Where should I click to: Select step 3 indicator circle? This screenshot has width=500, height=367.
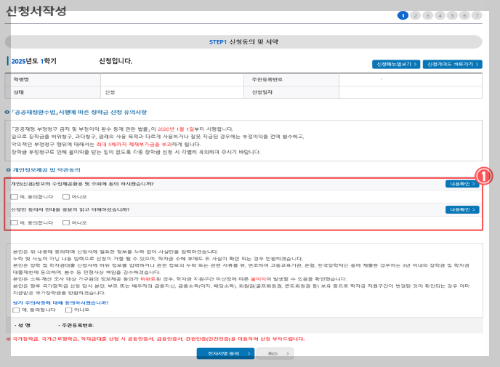click(x=428, y=16)
